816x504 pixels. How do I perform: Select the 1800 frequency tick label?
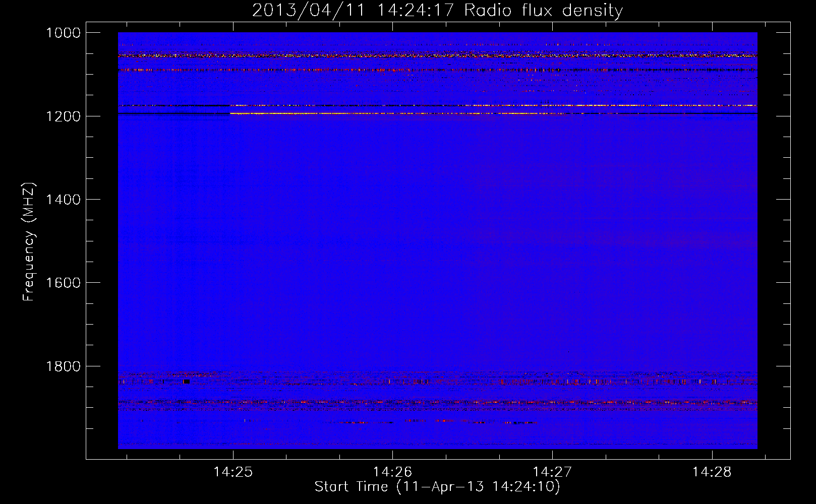[x=63, y=366]
